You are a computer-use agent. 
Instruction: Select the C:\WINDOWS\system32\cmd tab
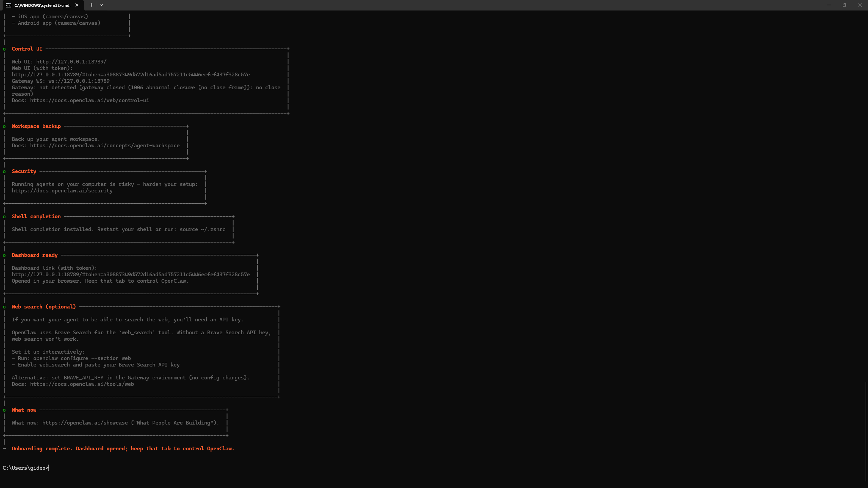tap(42, 5)
